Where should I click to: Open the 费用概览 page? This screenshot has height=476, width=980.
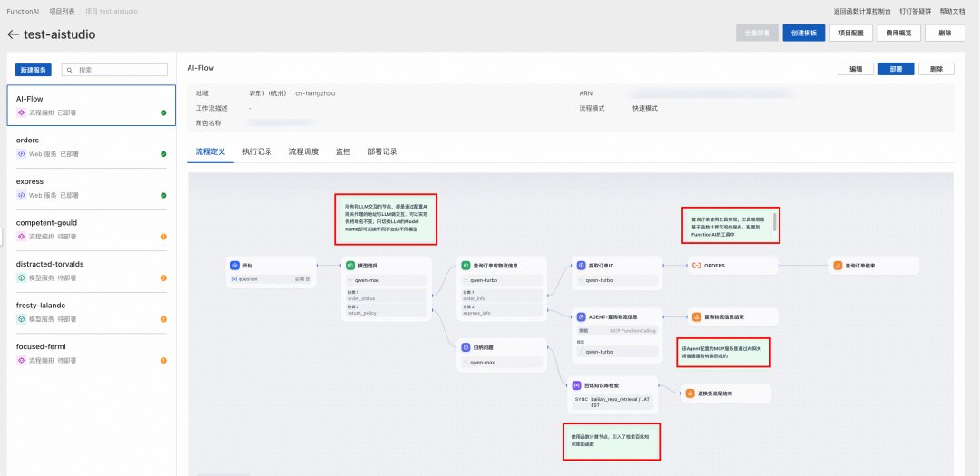coord(898,34)
